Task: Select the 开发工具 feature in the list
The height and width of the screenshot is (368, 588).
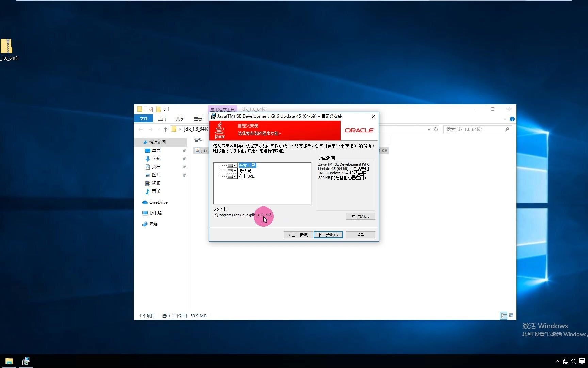Action: click(247, 165)
